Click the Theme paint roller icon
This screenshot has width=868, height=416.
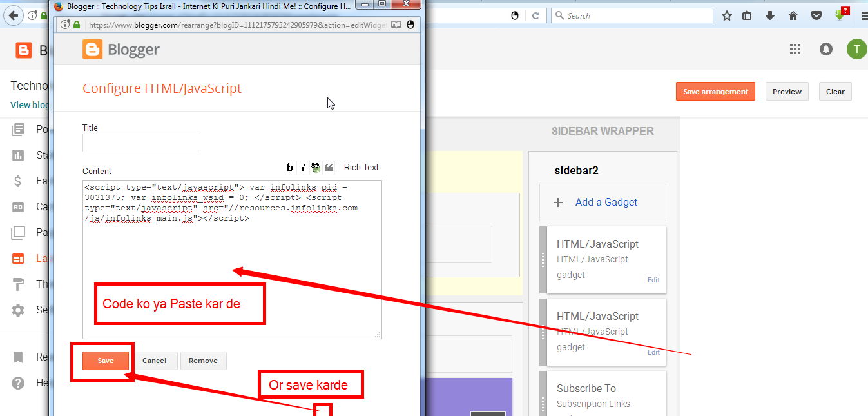pos(18,284)
